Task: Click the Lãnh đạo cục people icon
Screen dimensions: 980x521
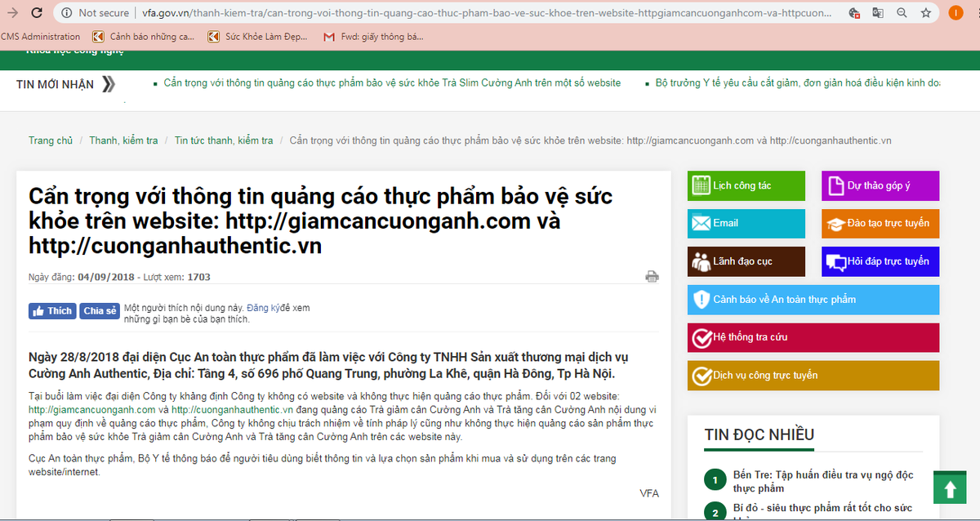Action: [702, 261]
